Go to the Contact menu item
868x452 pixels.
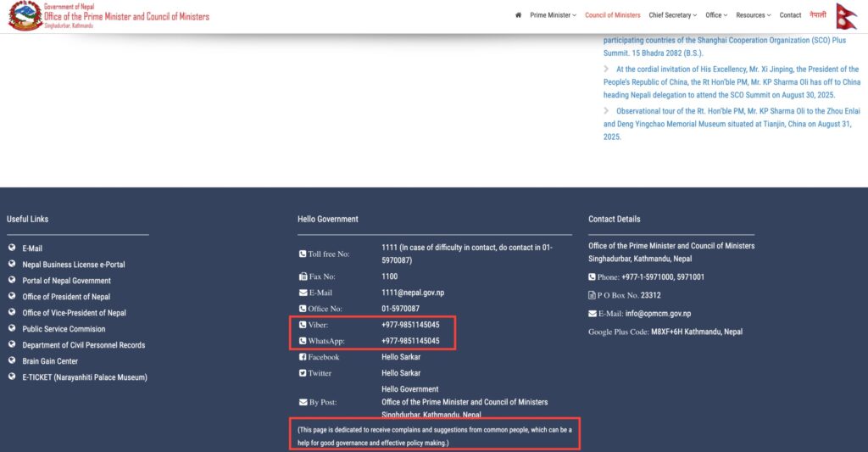coord(790,15)
